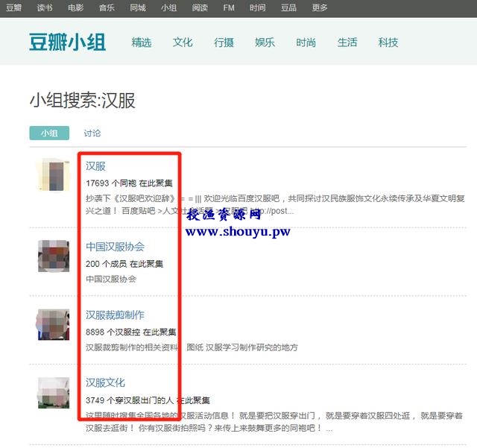Open 电影 in the top navigation
This screenshot has width=477, height=448.
pyautogui.click(x=76, y=7)
